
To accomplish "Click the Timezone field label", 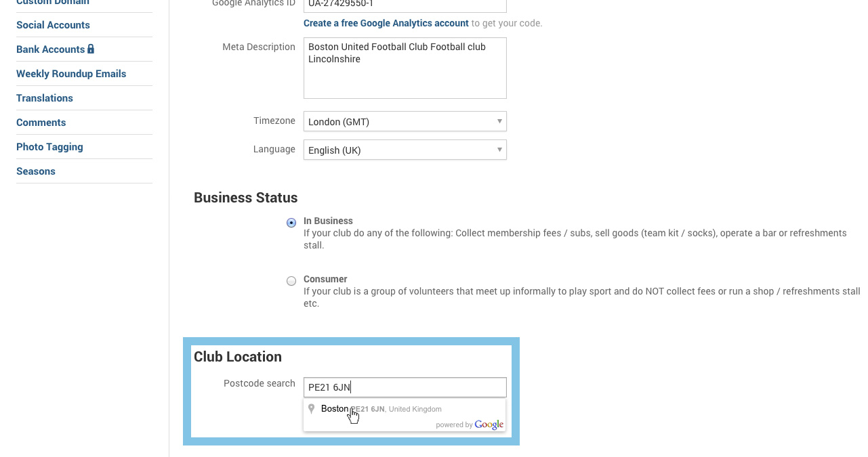I will [x=274, y=121].
